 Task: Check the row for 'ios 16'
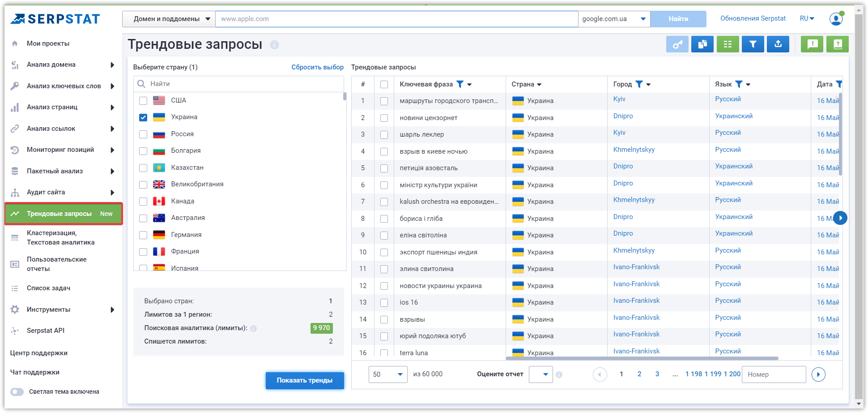tap(384, 303)
